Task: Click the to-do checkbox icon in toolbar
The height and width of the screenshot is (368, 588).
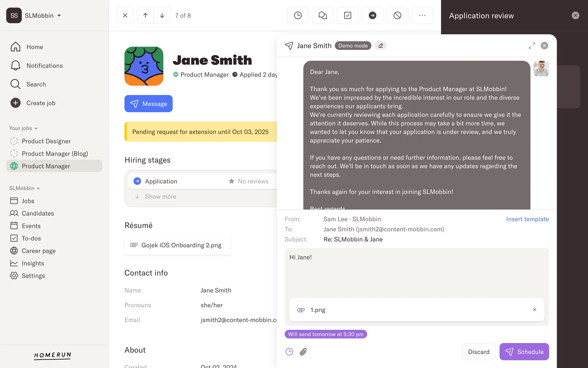Action: coord(347,15)
